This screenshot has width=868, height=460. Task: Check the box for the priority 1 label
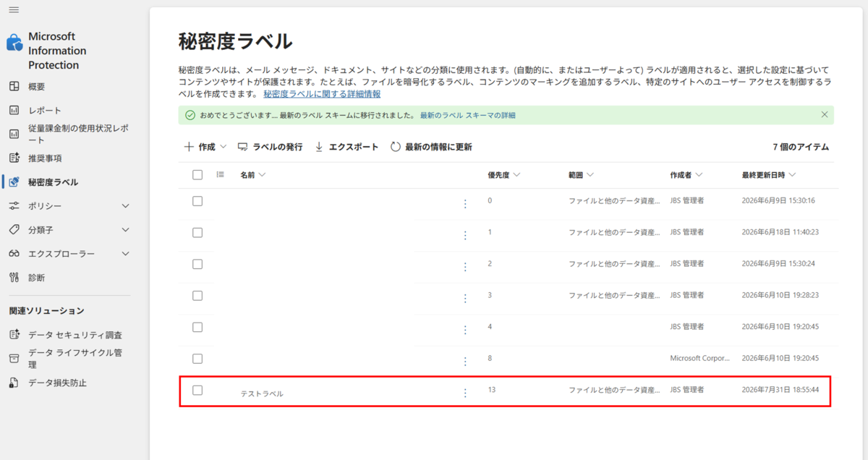click(197, 232)
